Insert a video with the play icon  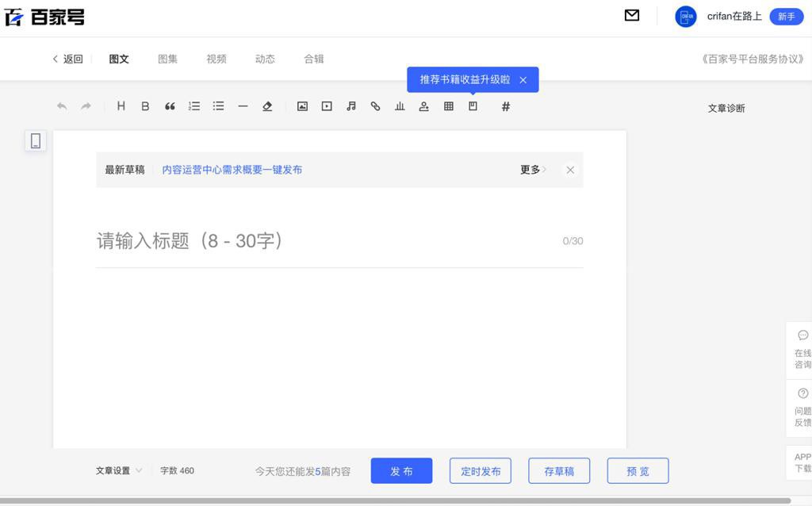327,106
